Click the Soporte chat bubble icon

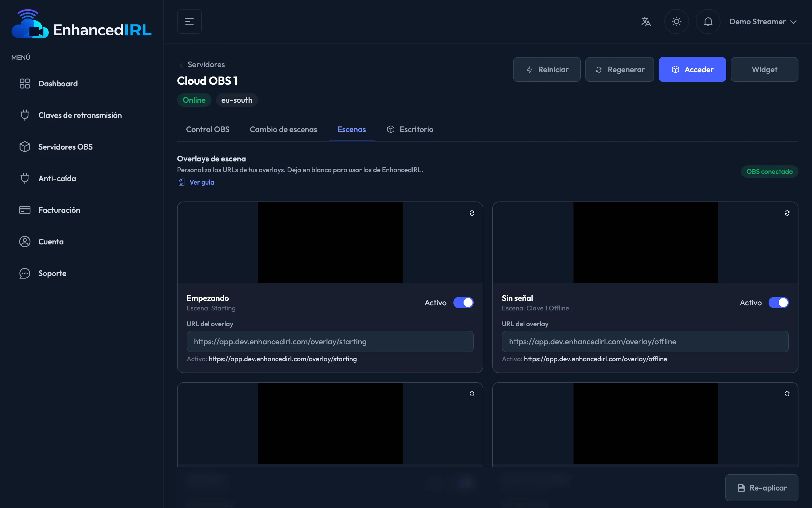tap(25, 273)
